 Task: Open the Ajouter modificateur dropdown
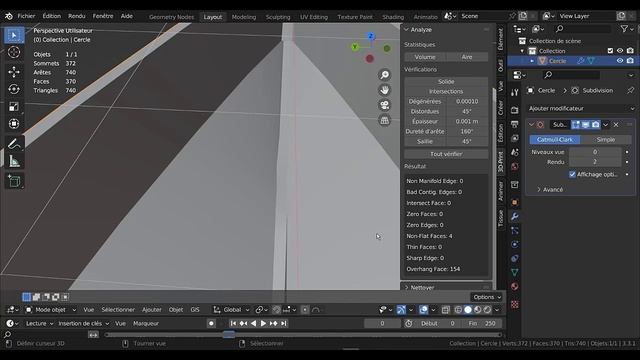point(581,109)
